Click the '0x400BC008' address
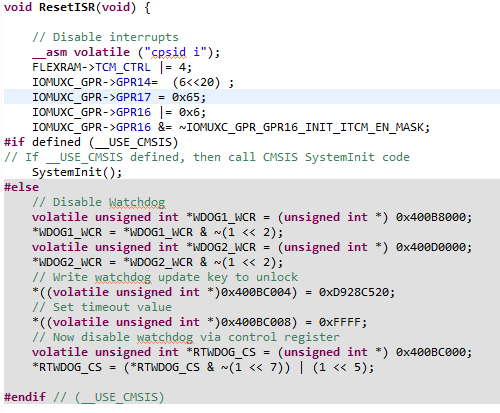 click(x=256, y=322)
